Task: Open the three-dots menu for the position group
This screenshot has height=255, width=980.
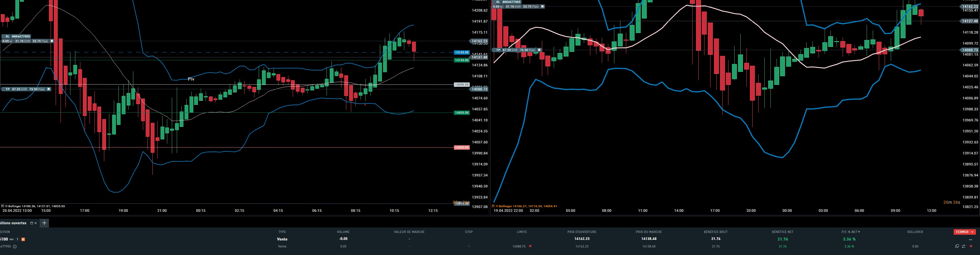Action: [970, 239]
